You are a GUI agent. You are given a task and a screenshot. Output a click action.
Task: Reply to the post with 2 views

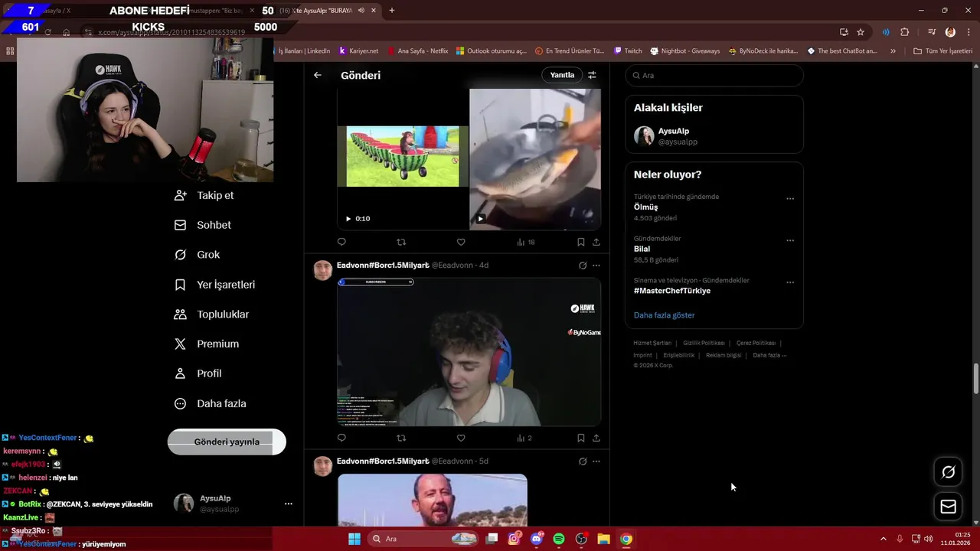pyautogui.click(x=341, y=438)
